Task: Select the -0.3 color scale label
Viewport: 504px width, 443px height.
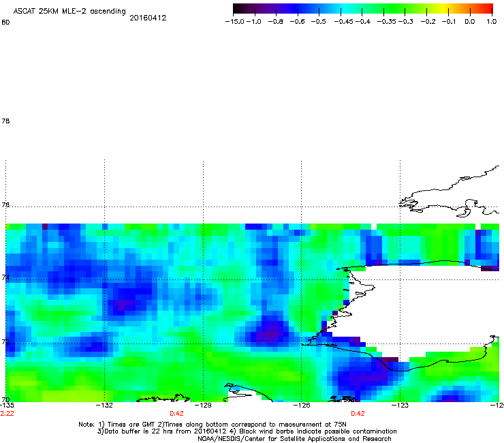Action: [x=406, y=22]
